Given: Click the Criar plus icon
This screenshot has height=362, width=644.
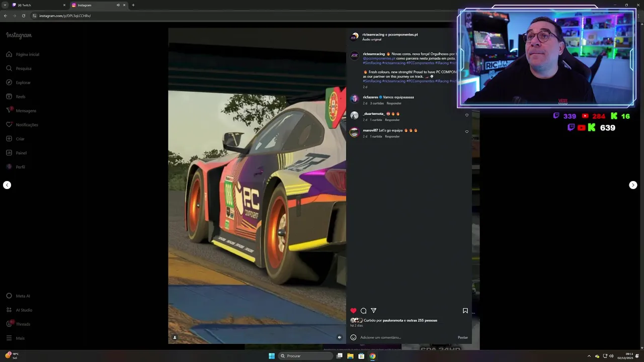Looking at the screenshot, I should 9,139.
